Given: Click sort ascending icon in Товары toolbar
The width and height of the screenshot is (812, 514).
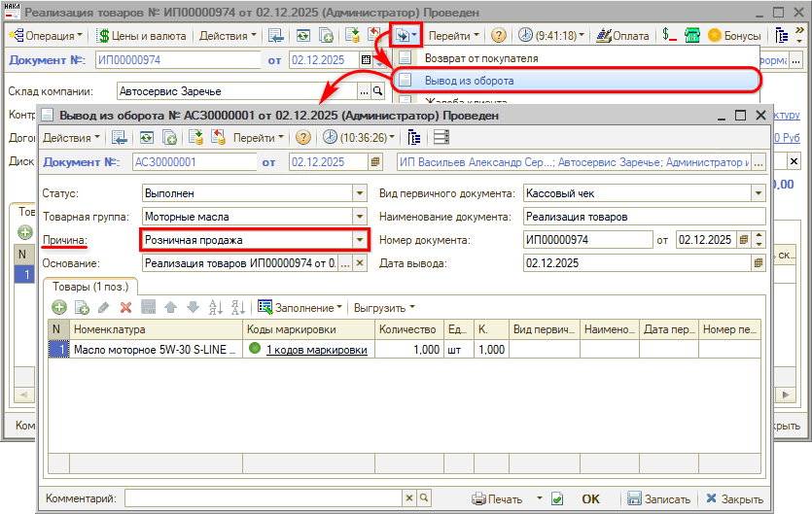Looking at the screenshot, I should (215, 308).
